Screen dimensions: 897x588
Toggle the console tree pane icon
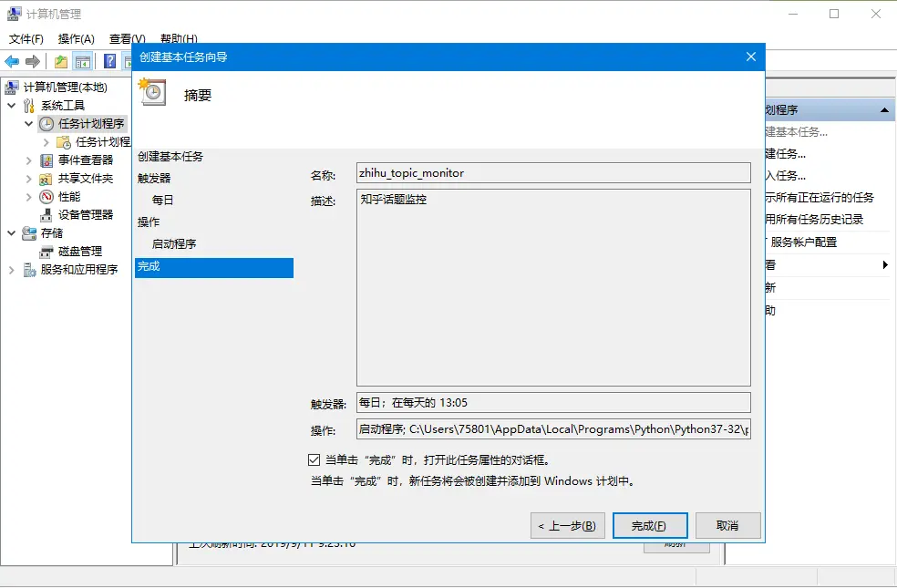tap(81, 60)
